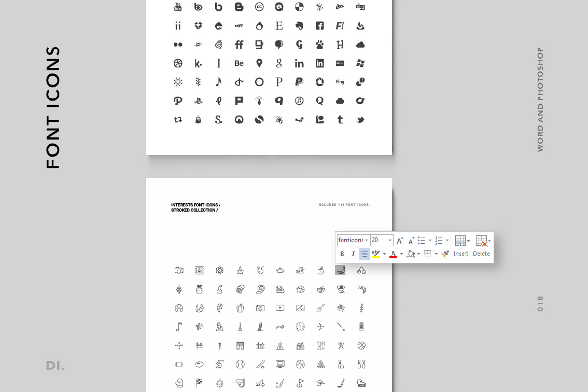The width and height of the screenshot is (588, 392).
Task: Apply a numbered list
Action: [439, 240]
